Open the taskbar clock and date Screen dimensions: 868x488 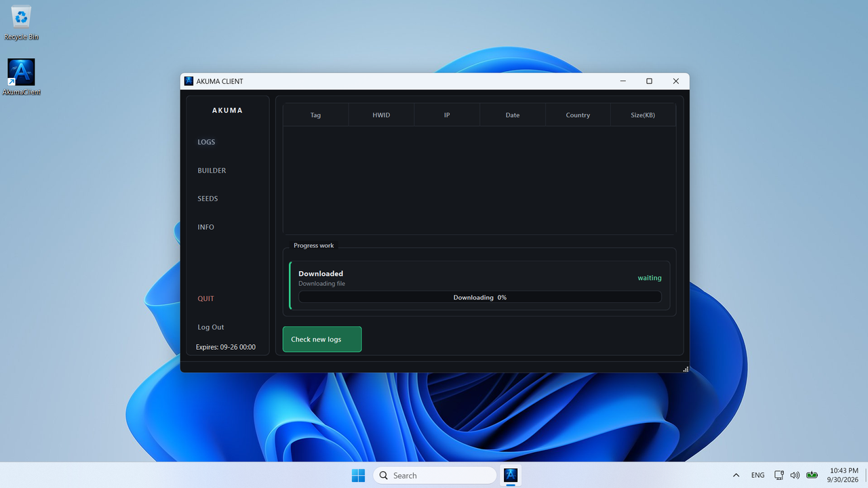[x=844, y=475]
